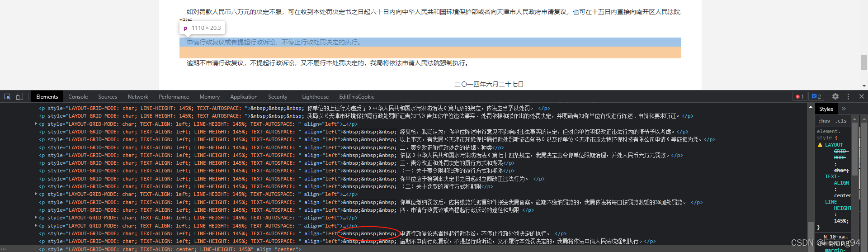Select the DOM row containing 我局以《天津市环境保护局行政处罚听证告知书》

click(x=403, y=116)
